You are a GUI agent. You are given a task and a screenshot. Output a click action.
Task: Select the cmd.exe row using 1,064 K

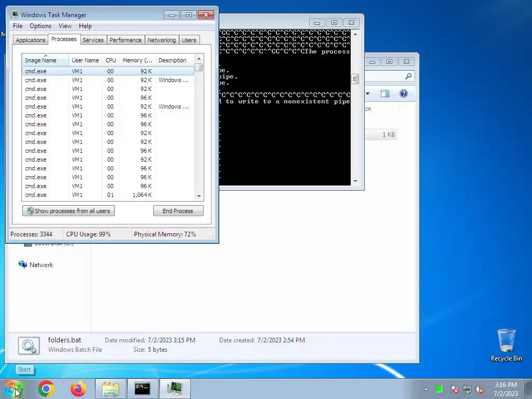(109, 195)
